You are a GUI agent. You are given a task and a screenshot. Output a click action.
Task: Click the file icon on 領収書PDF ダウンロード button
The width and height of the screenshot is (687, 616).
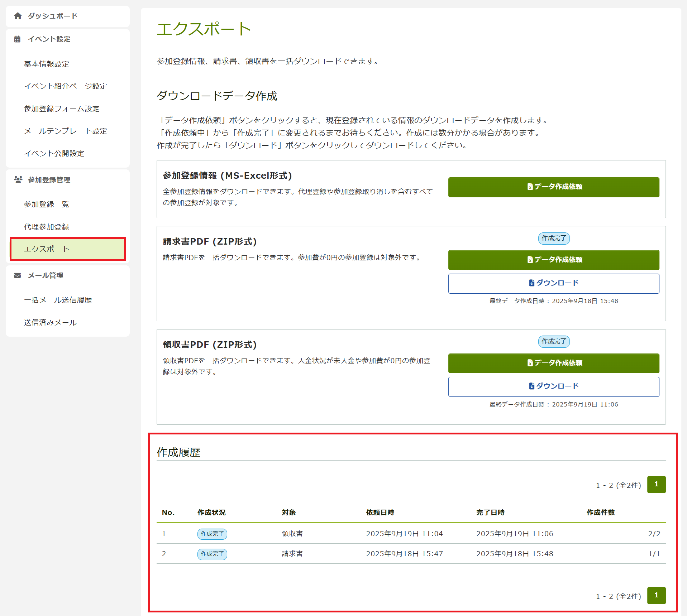tap(531, 386)
